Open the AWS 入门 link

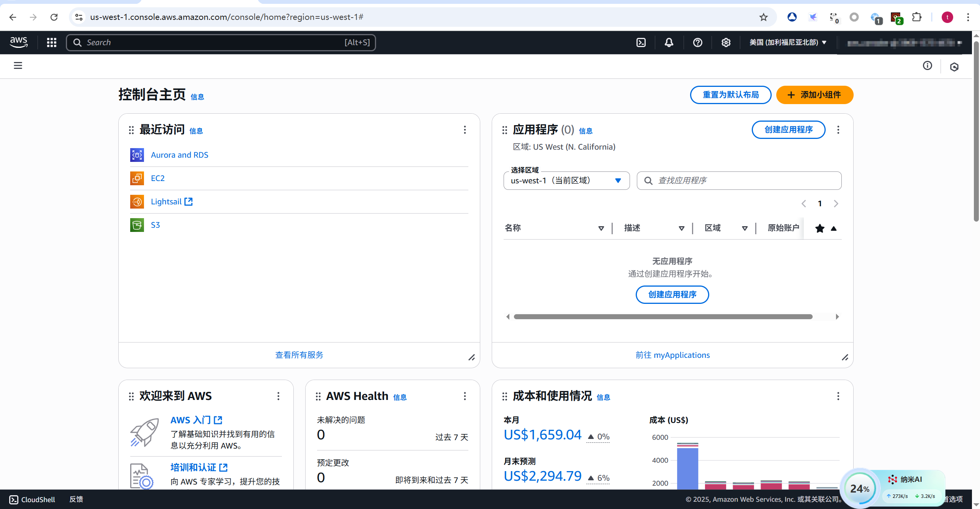tap(196, 420)
